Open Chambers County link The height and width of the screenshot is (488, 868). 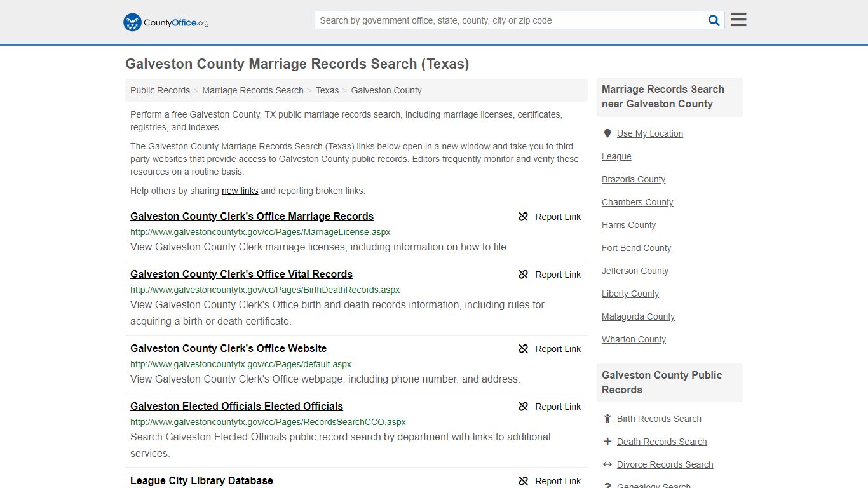(x=637, y=202)
